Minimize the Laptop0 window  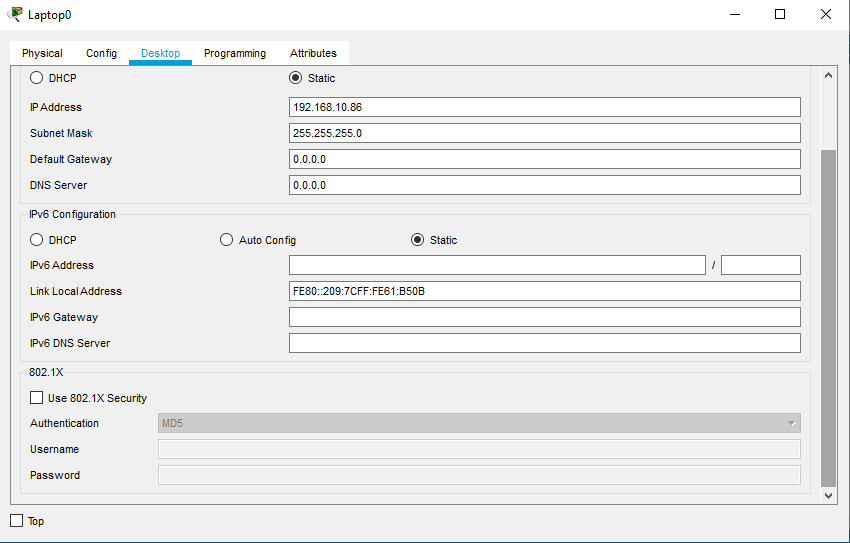pyautogui.click(x=735, y=14)
